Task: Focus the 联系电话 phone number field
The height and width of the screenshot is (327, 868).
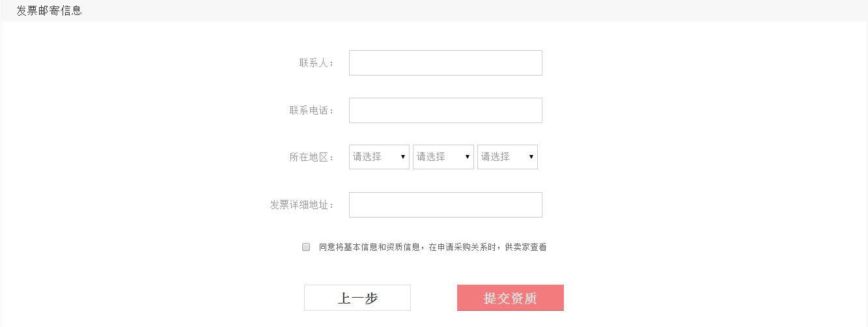Action: pyautogui.click(x=445, y=111)
